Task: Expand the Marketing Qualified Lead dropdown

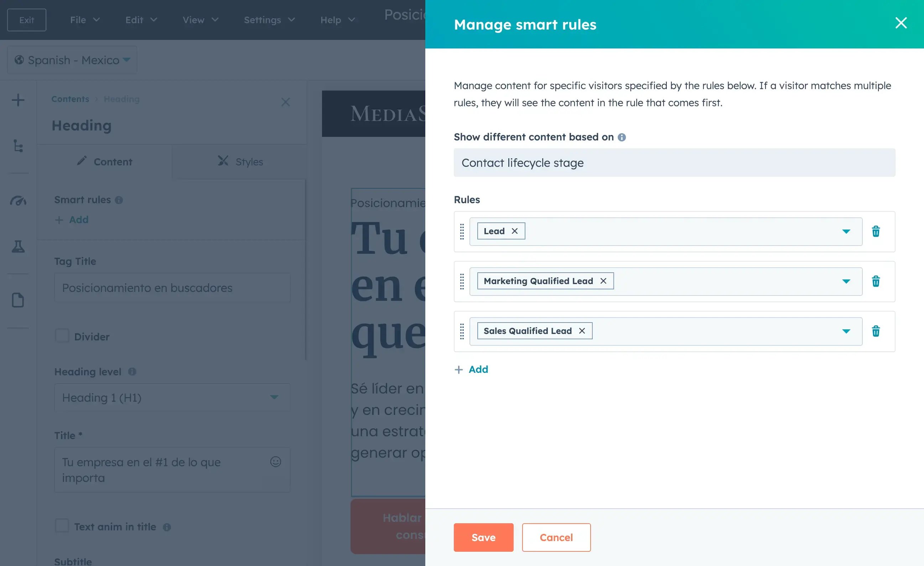Action: pos(846,281)
